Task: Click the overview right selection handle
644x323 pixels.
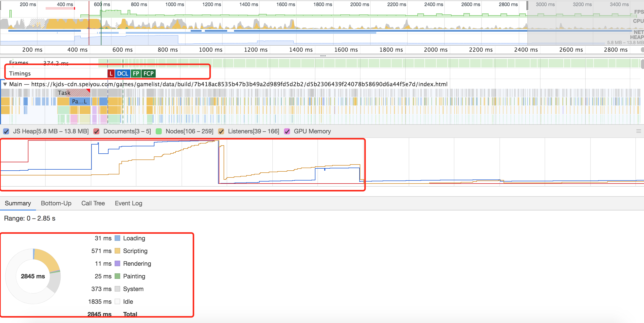Action: [x=527, y=6]
